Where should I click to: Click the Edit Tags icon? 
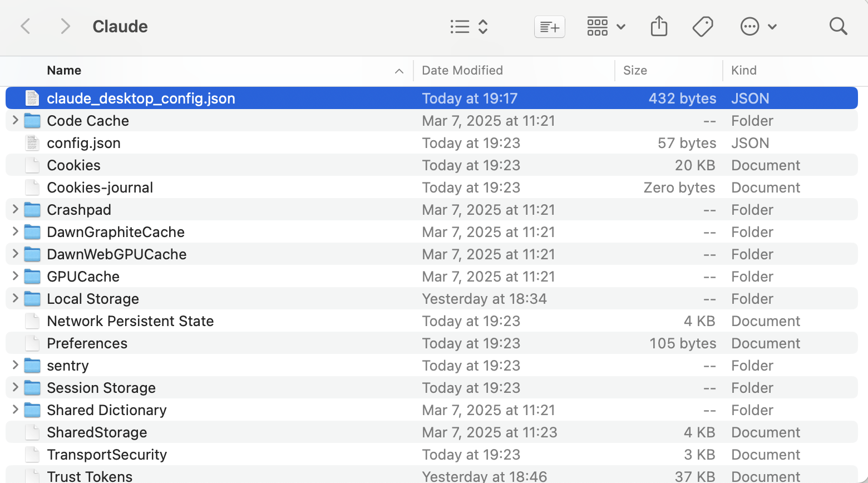[x=703, y=26]
